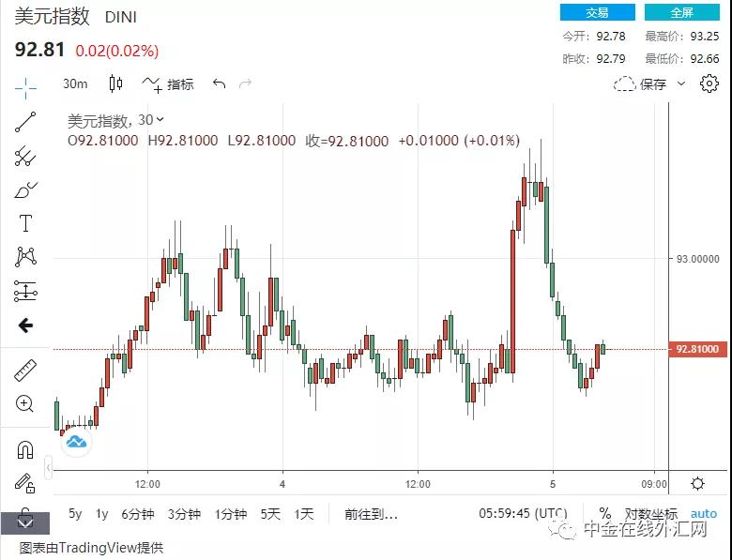
Task: Open the dropdown next to 保存
Action: coord(681,84)
